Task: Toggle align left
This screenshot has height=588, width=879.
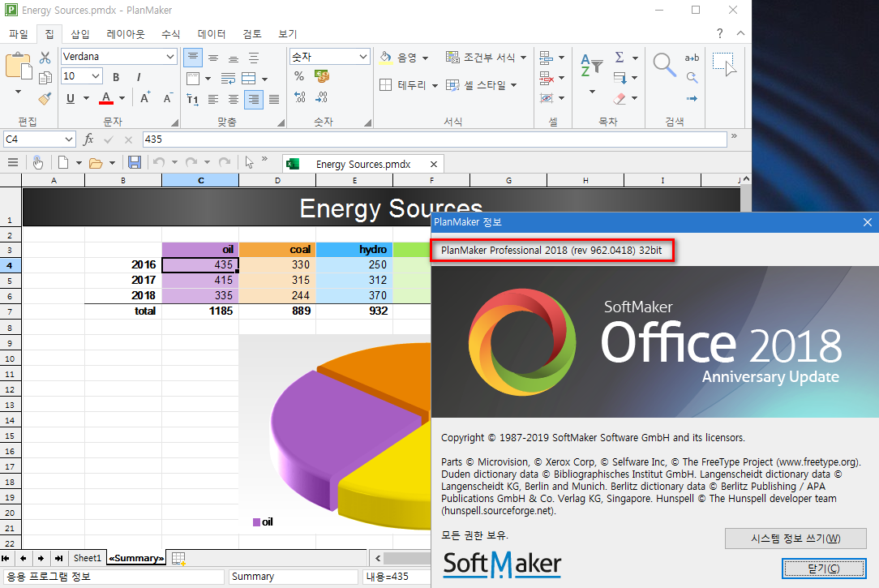Action: point(213,99)
